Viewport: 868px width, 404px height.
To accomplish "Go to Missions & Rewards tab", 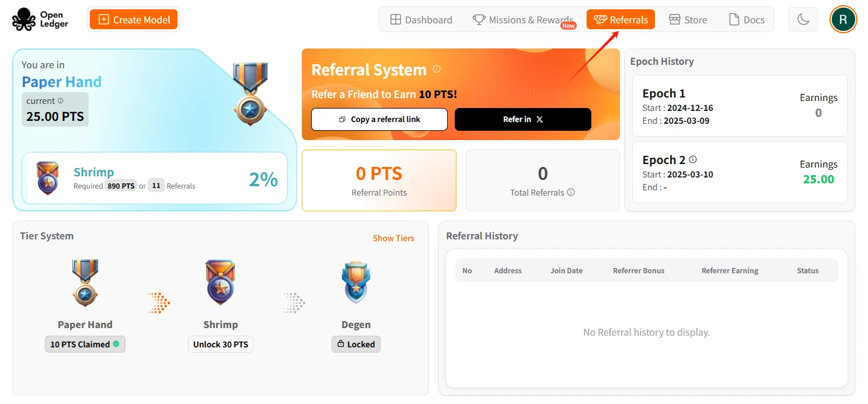I will click(x=523, y=20).
